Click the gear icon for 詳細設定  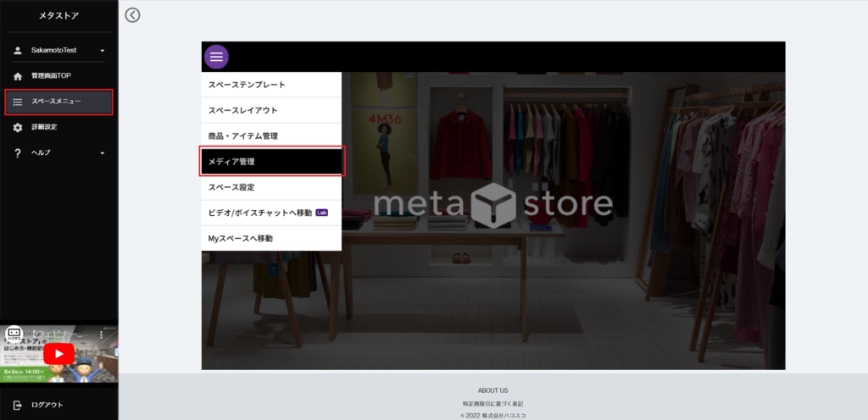tap(18, 128)
